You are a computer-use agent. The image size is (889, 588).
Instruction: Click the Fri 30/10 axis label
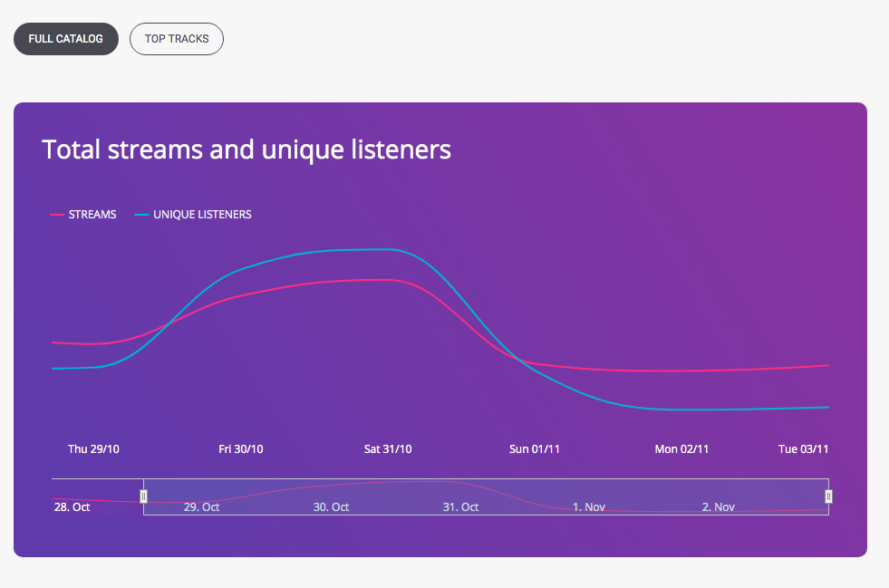point(241,449)
